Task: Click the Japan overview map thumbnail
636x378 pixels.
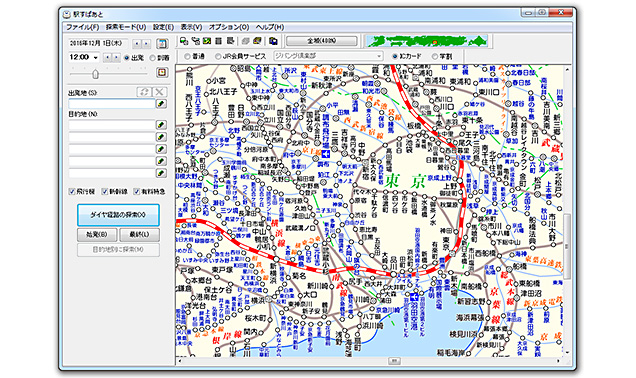Action: 426,41
